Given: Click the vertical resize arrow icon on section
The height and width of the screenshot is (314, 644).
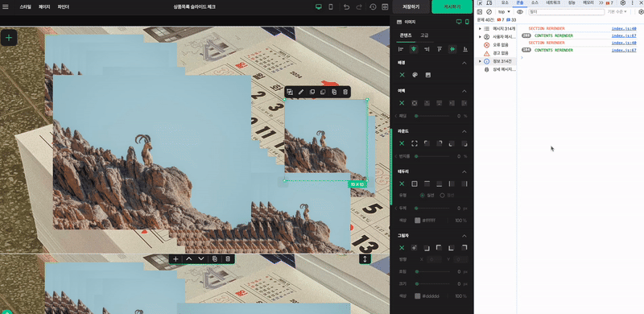Looking at the screenshot, I should click(x=365, y=259).
